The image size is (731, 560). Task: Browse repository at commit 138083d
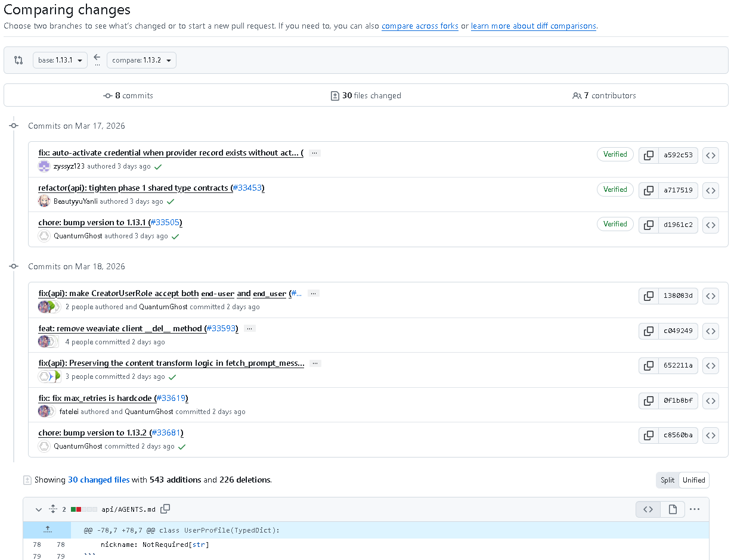point(711,295)
